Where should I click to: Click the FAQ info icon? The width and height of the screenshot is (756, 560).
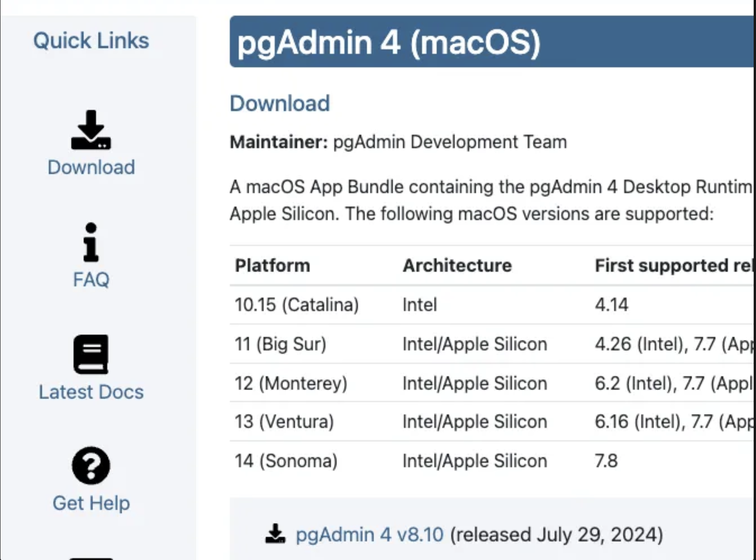91,242
